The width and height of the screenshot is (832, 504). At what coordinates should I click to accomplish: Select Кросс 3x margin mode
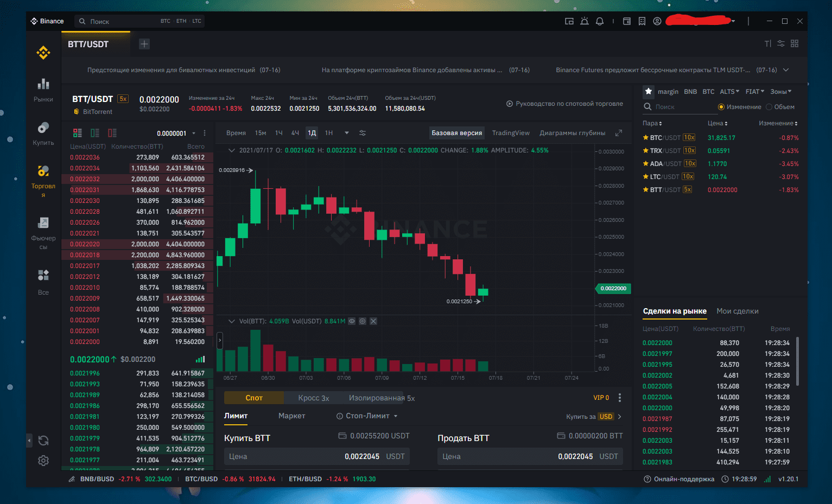(314, 398)
